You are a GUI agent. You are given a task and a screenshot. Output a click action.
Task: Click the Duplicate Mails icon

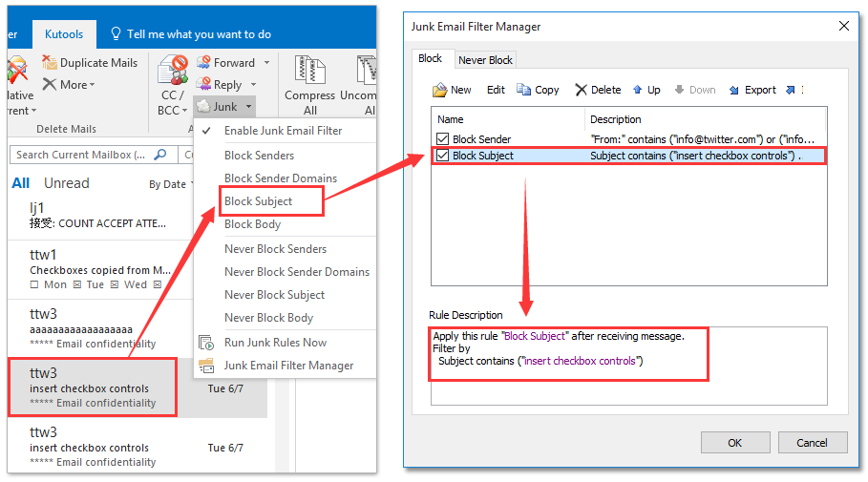click(50, 63)
